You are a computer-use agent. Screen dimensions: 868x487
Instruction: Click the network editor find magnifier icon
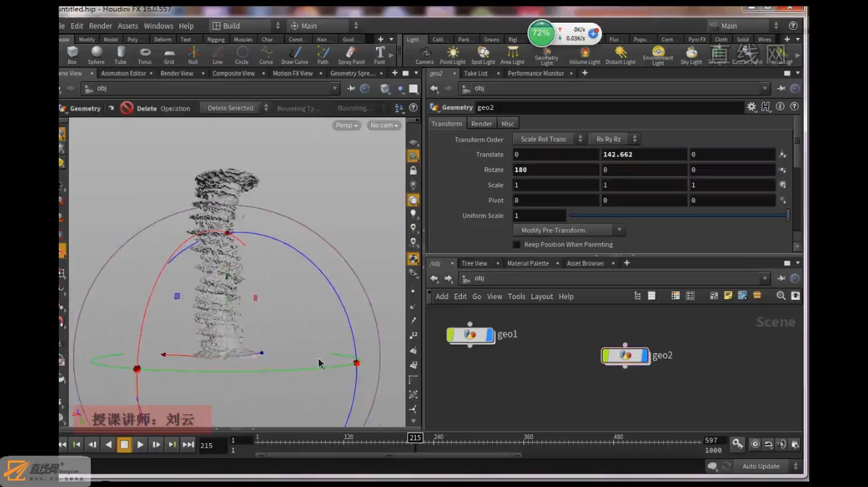pos(781,296)
